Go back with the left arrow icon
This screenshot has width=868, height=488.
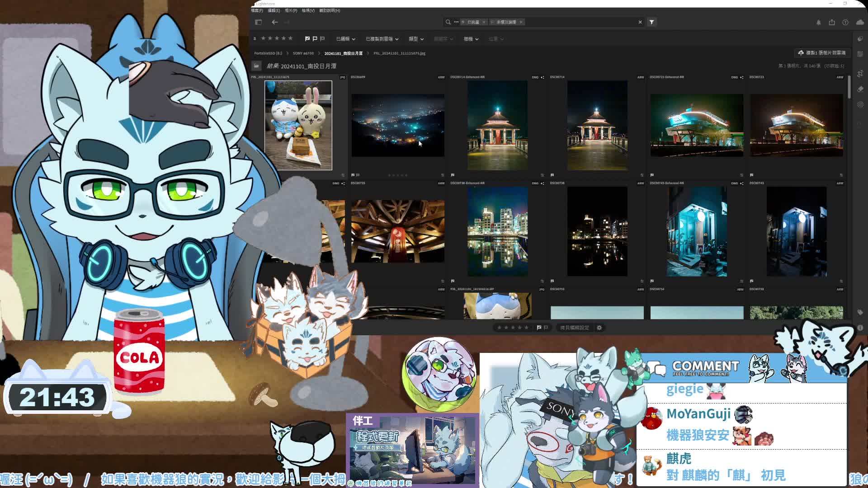point(275,22)
